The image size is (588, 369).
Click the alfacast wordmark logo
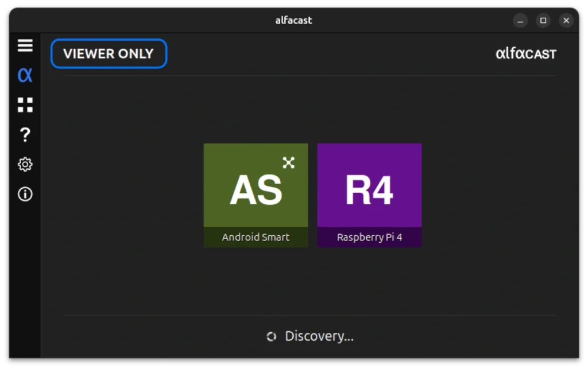tap(526, 53)
